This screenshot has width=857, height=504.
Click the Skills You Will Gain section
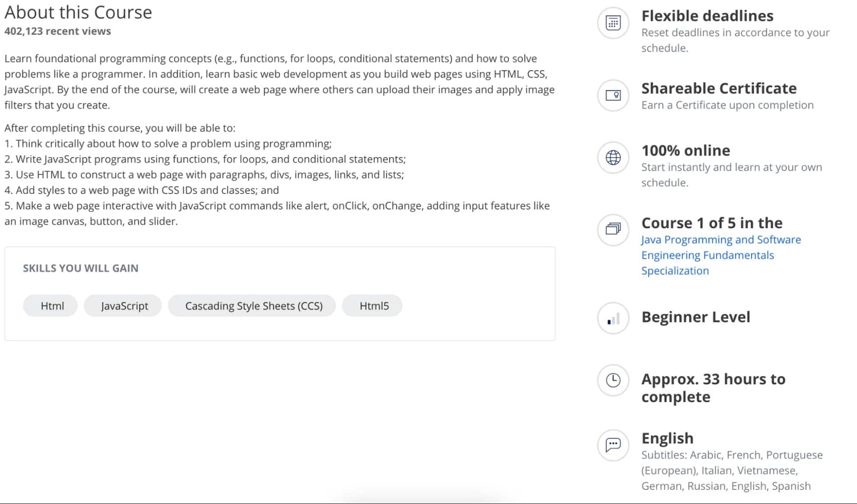[x=80, y=268]
